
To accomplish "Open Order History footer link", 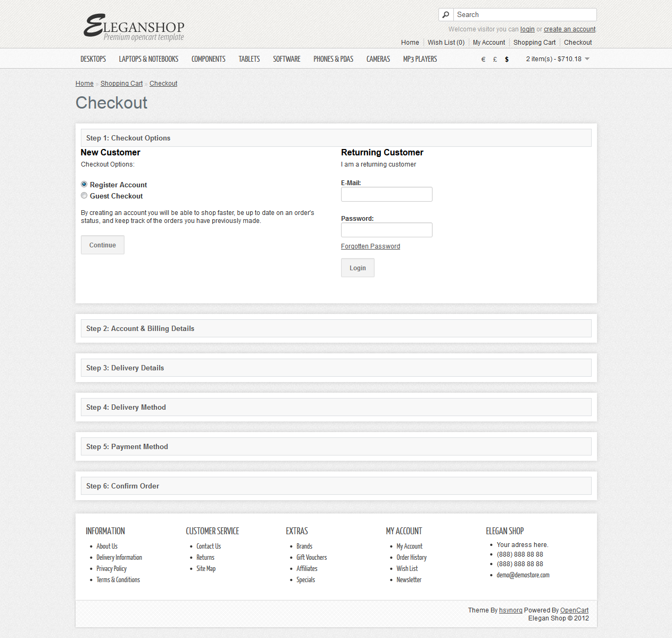I will pyautogui.click(x=411, y=558).
